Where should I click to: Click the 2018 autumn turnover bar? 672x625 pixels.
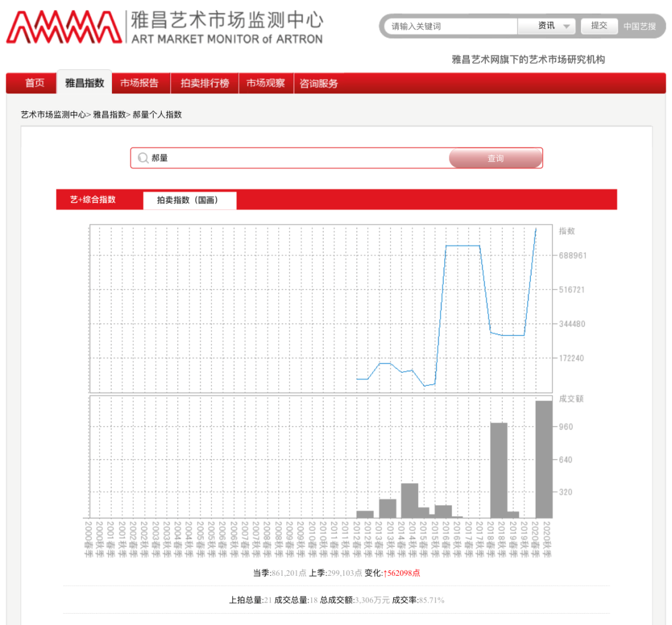click(x=499, y=470)
